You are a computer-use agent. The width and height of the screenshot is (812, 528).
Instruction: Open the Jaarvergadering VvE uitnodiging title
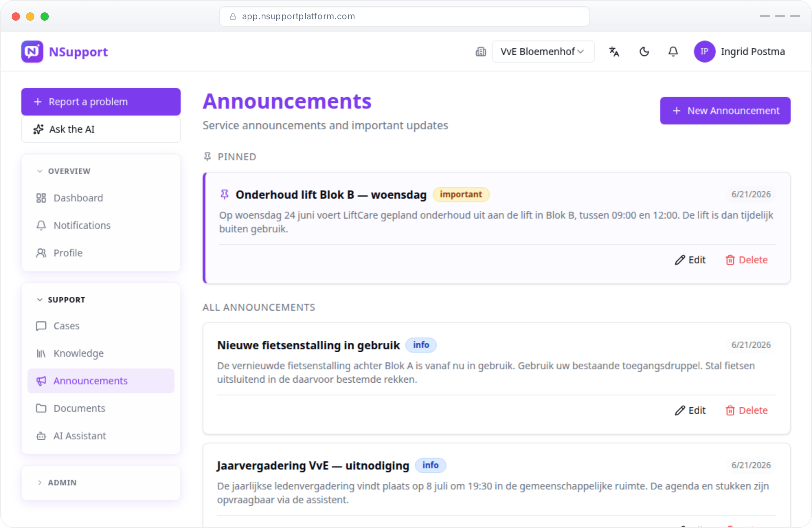point(313,465)
